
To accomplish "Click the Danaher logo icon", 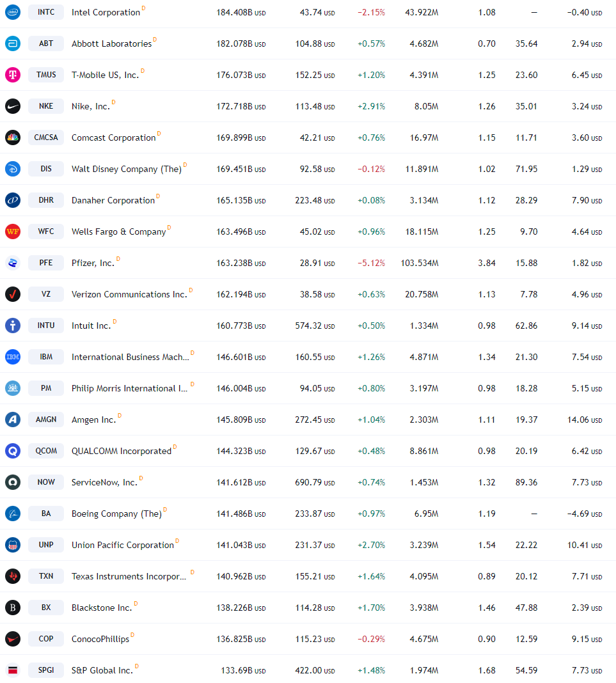I will click(x=13, y=200).
